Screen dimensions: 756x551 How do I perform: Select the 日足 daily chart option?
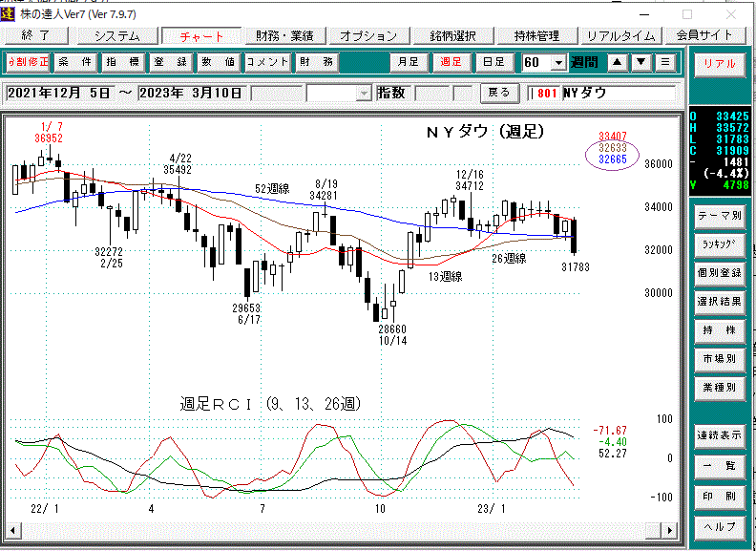coord(493,63)
